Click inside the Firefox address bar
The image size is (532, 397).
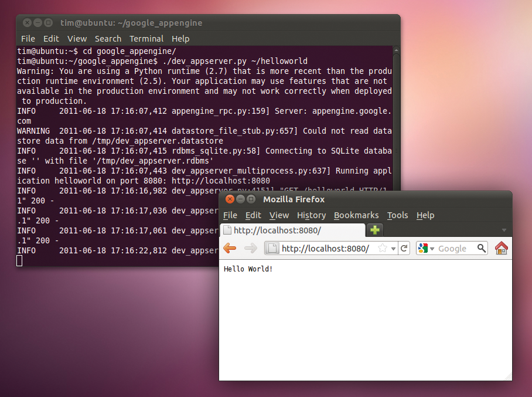coord(324,247)
